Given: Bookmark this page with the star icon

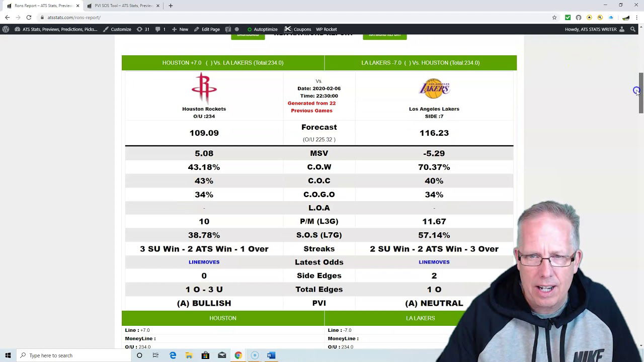Looking at the screenshot, I should (x=554, y=18).
